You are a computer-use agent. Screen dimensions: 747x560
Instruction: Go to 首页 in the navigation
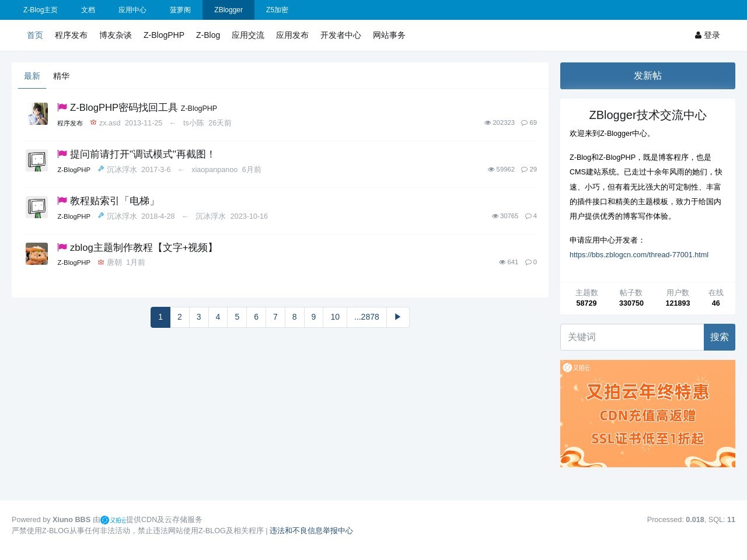click(x=35, y=35)
